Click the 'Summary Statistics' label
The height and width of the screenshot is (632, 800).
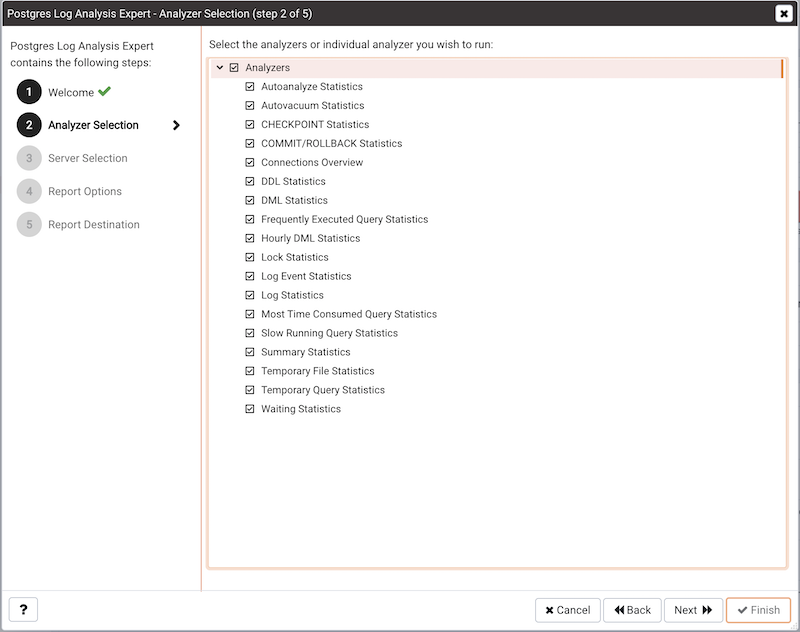pyautogui.click(x=306, y=352)
